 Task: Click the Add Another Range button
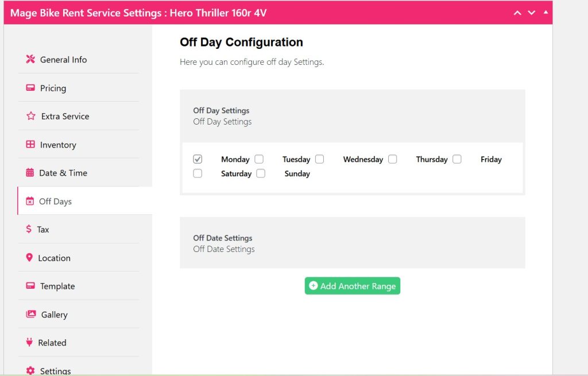[x=352, y=286]
